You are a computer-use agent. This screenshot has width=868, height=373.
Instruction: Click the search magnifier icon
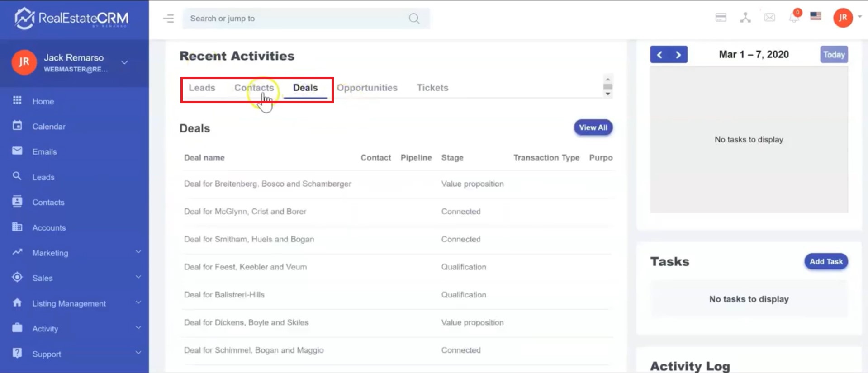coord(414,19)
